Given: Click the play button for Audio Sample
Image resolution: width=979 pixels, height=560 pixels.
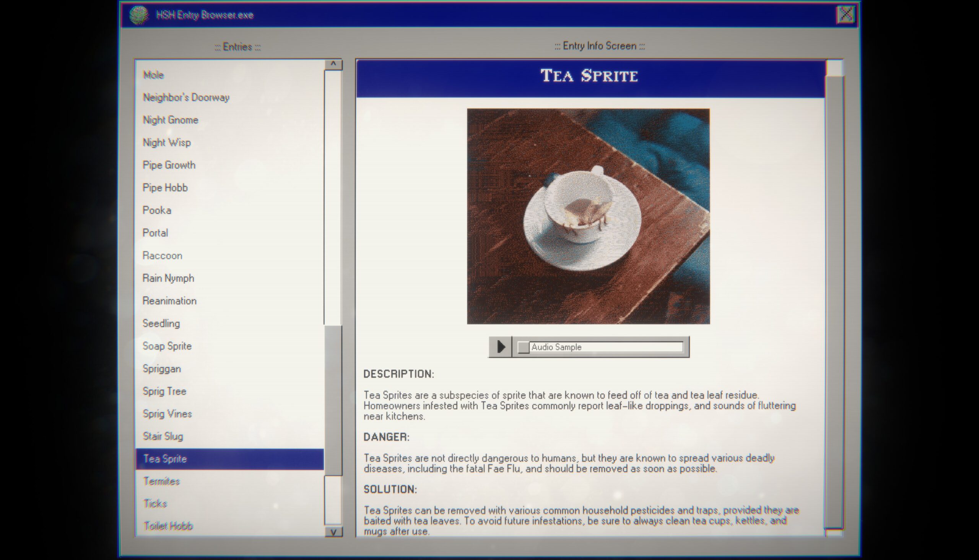Looking at the screenshot, I should (x=500, y=346).
